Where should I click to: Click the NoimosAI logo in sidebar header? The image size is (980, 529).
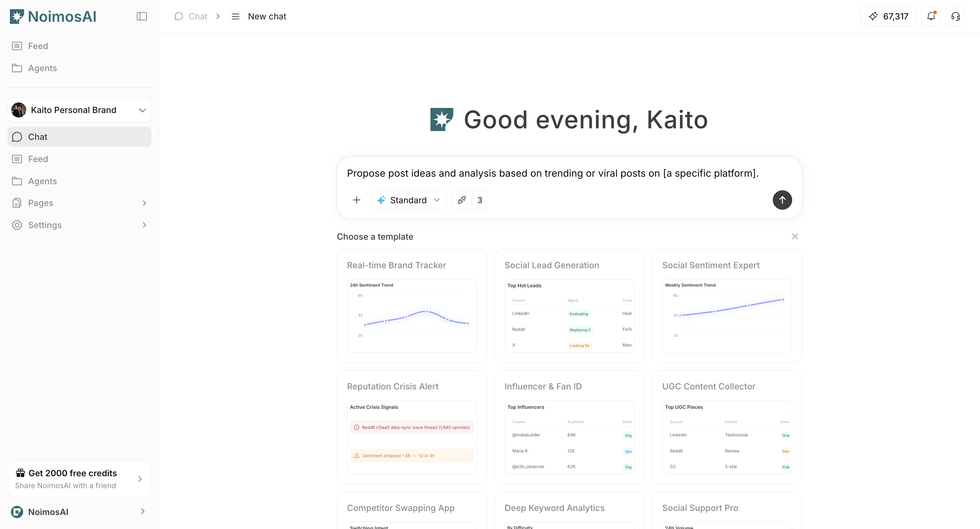[53, 16]
